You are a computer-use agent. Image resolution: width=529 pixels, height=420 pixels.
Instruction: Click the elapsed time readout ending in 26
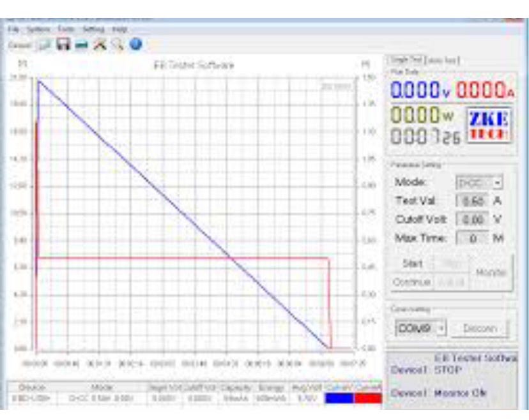pyautogui.click(x=425, y=137)
